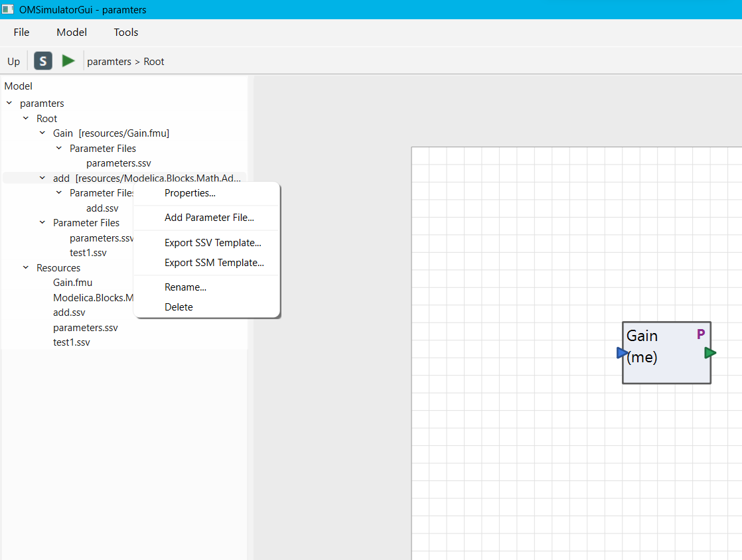This screenshot has width=742, height=560.
Task: Select add.ssv in Resources
Action: click(69, 312)
